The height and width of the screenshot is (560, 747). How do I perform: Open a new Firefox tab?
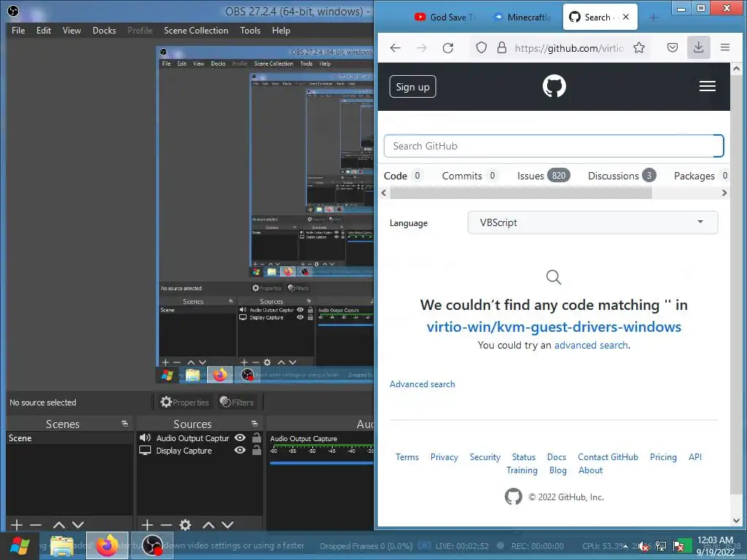(653, 17)
